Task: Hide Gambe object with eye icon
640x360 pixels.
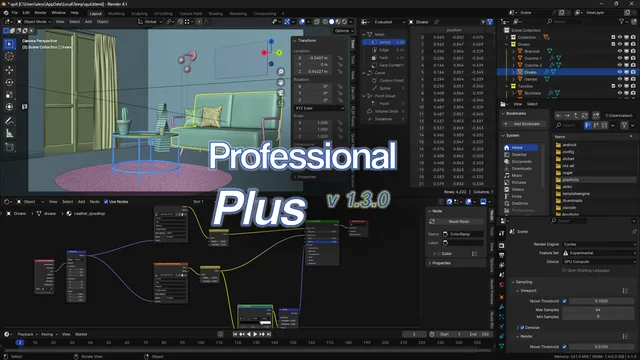Action: click(620, 79)
